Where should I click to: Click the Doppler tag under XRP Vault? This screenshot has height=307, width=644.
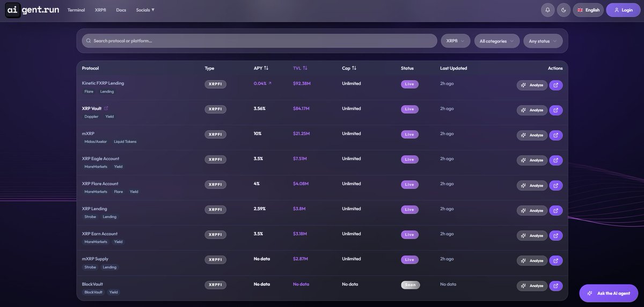(x=91, y=116)
